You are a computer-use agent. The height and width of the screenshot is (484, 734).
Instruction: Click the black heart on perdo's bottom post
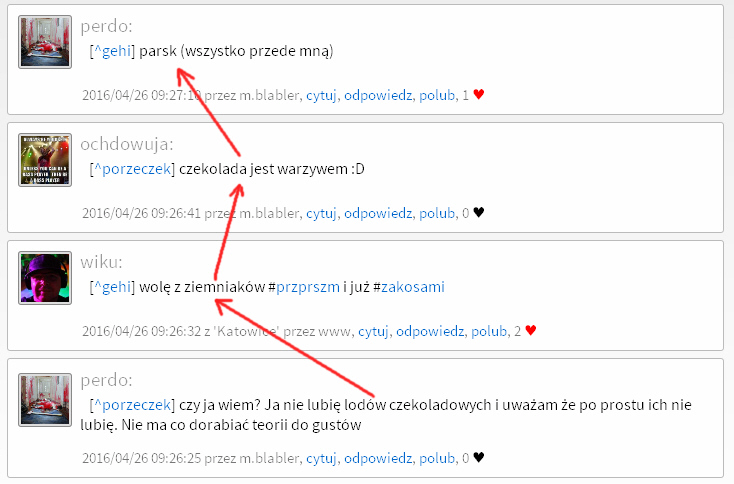[478, 457]
